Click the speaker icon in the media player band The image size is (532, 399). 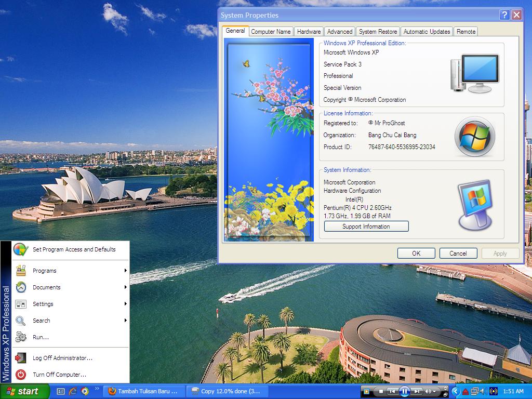click(427, 391)
